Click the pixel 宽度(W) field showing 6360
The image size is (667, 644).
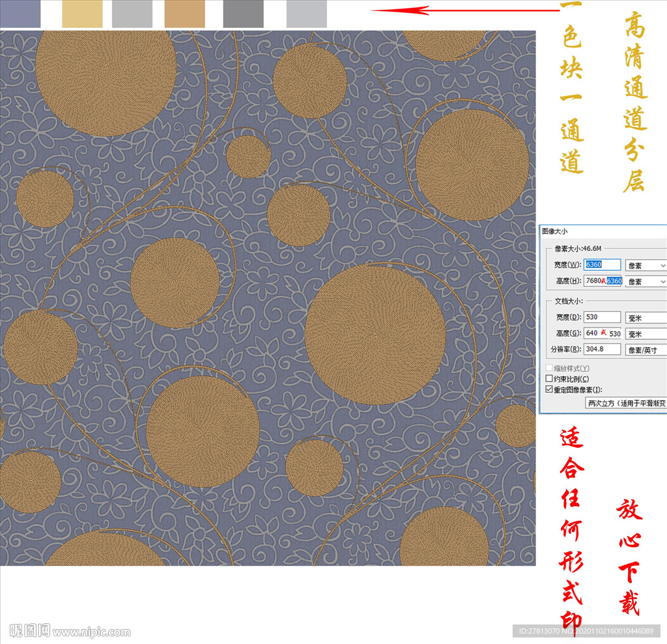coord(602,264)
